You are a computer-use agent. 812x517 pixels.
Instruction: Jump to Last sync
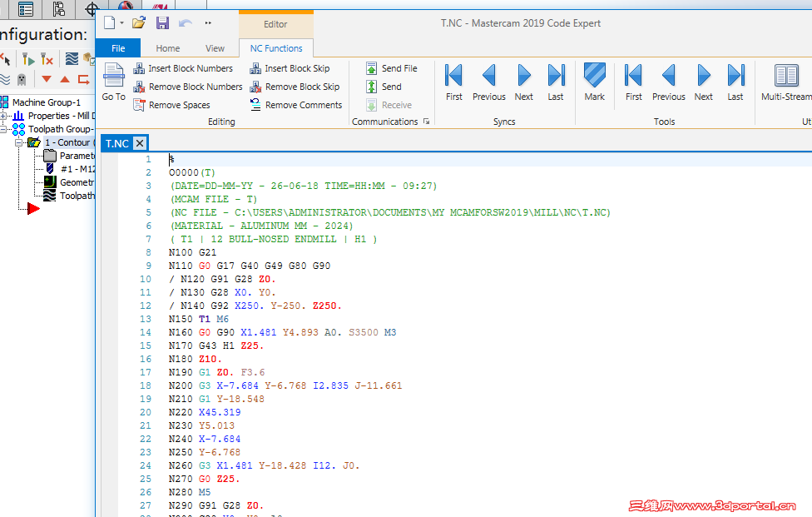point(556,82)
